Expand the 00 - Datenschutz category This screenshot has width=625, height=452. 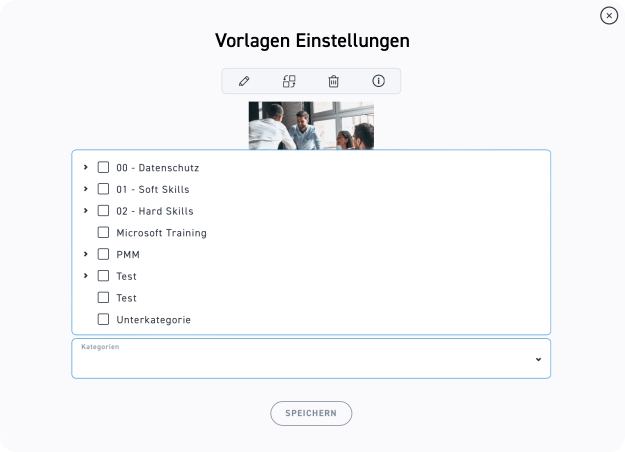(86, 167)
